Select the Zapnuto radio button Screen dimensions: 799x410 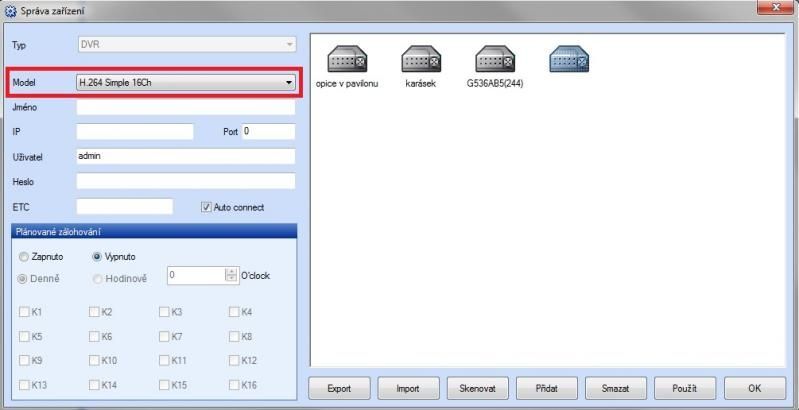[x=22, y=255]
